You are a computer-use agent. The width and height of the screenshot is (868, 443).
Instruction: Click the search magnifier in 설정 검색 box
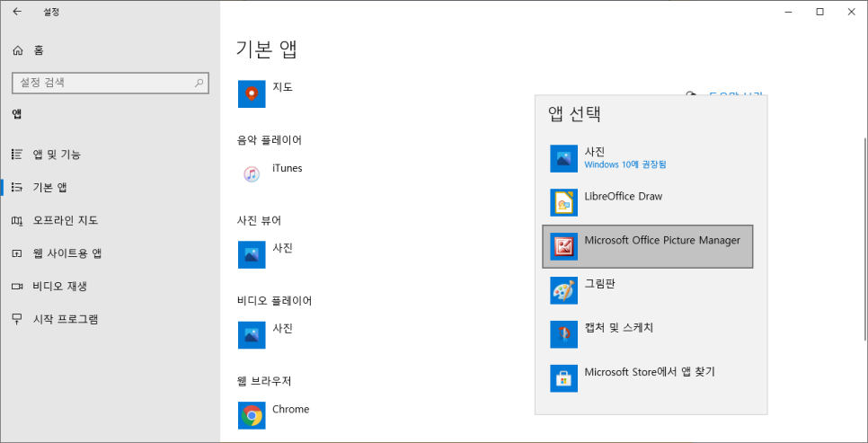point(199,83)
